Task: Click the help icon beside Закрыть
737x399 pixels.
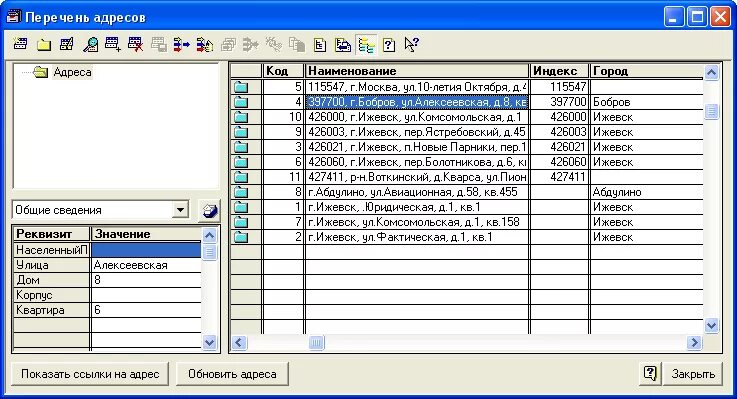Action: (650, 374)
